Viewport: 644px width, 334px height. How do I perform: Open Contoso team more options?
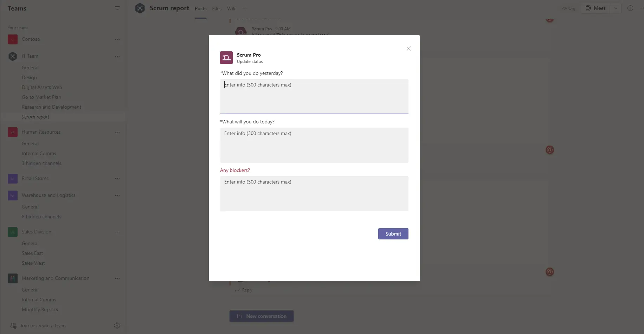pos(117,39)
